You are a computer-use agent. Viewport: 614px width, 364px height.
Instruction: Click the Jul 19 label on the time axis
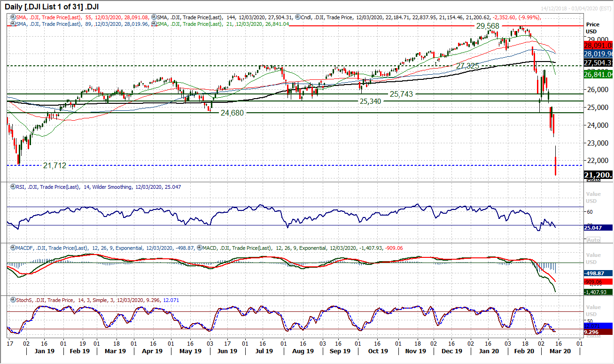pyautogui.click(x=264, y=351)
